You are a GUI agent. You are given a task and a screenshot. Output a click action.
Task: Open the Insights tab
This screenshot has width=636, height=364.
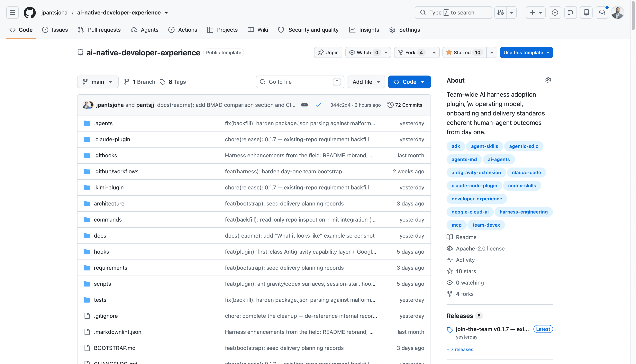coord(364,30)
